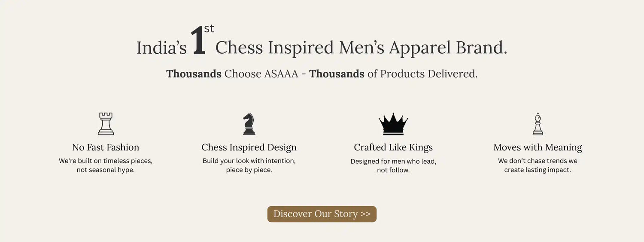Click the word 'Apparel Brand' in headline

coord(448,48)
